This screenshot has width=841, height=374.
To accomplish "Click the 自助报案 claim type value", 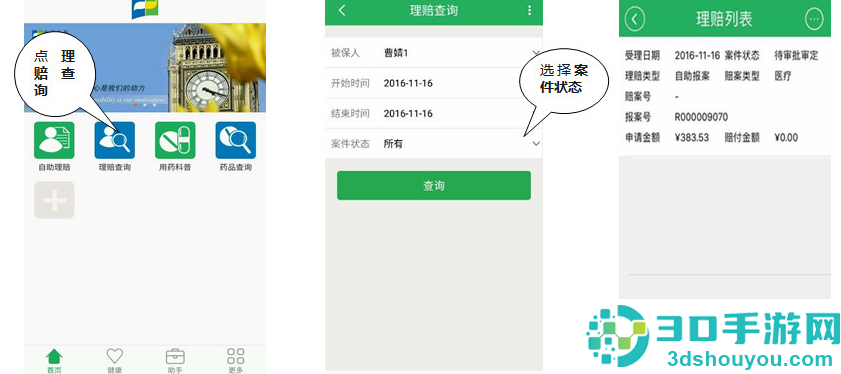I will (692, 76).
